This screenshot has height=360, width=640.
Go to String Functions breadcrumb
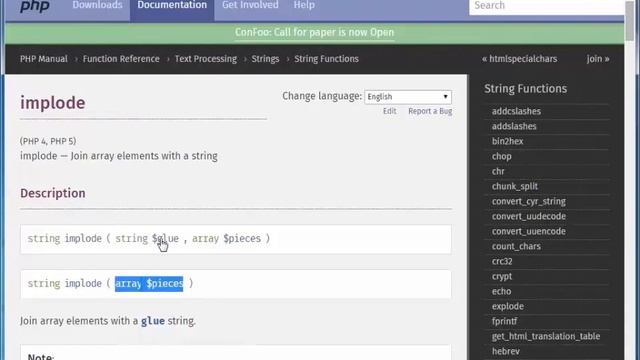(326, 59)
